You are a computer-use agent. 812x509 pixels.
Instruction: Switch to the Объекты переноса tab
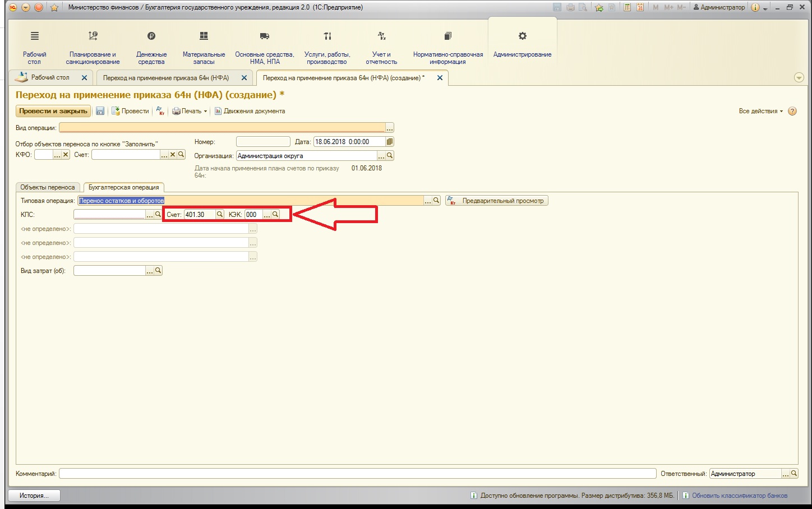[48, 187]
